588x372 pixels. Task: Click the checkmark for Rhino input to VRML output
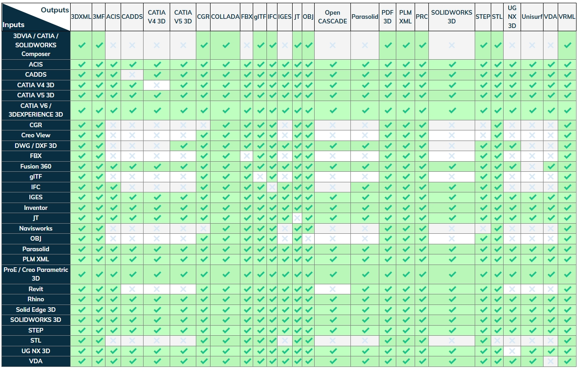coord(568,299)
